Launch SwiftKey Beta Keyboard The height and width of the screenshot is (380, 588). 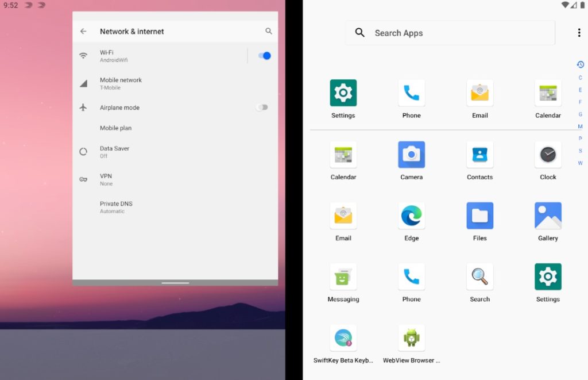pos(343,338)
